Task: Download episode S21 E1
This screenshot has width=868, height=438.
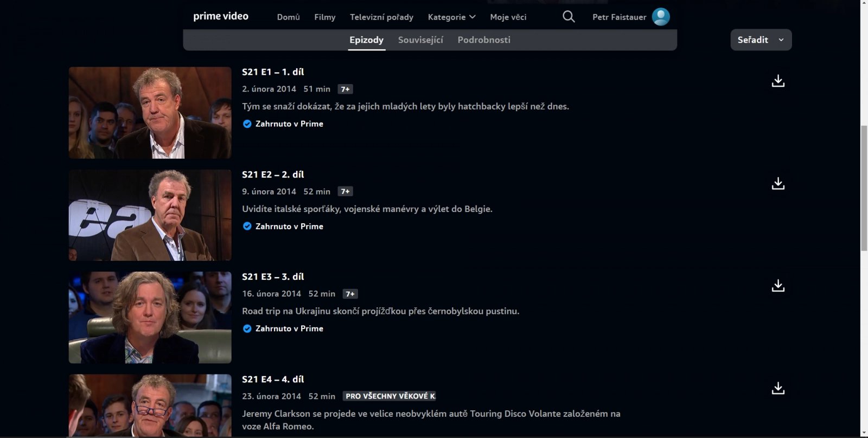Action: pyautogui.click(x=778, y=81)
